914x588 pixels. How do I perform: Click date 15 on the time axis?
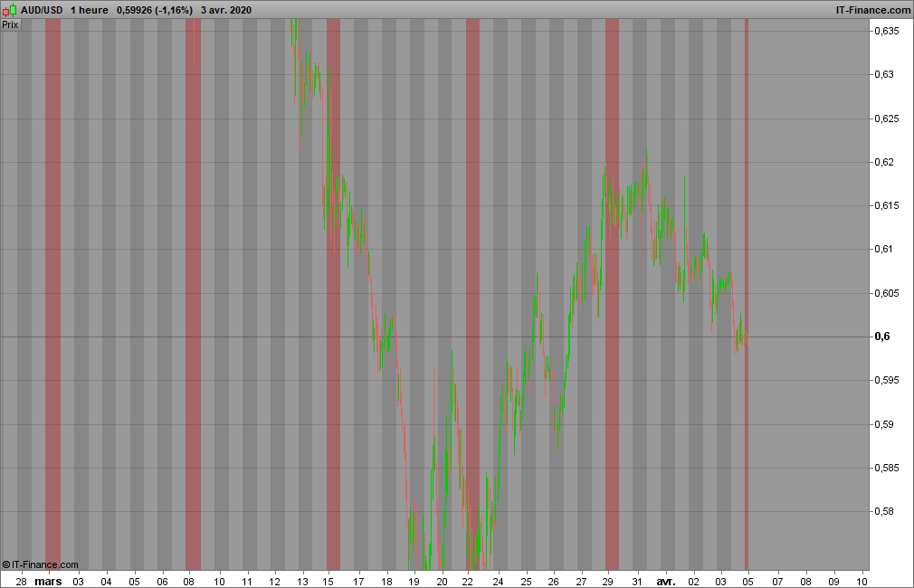(328, 581)
